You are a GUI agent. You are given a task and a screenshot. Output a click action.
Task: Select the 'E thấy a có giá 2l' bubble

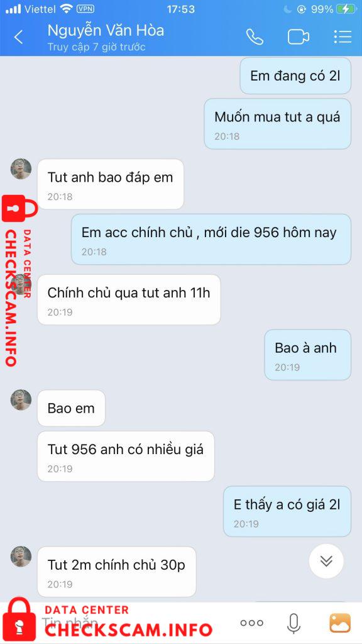(287, 511)
